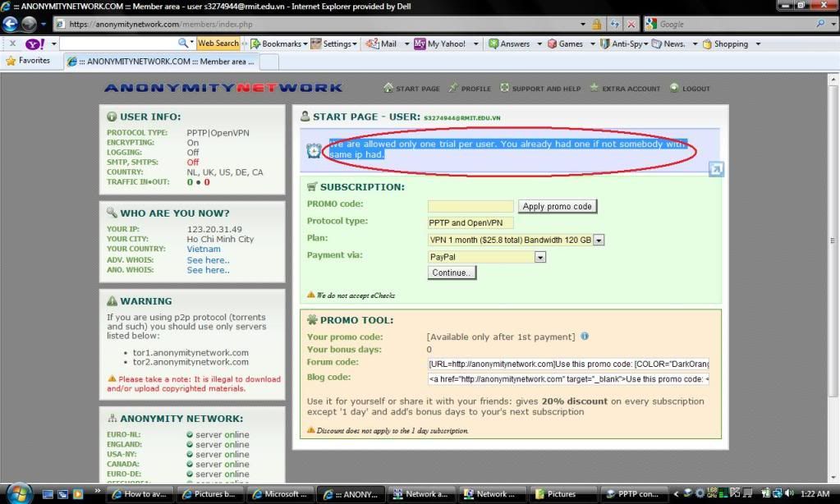
Task: Click the Continue.. button
Action: click(x=452, y=273)
